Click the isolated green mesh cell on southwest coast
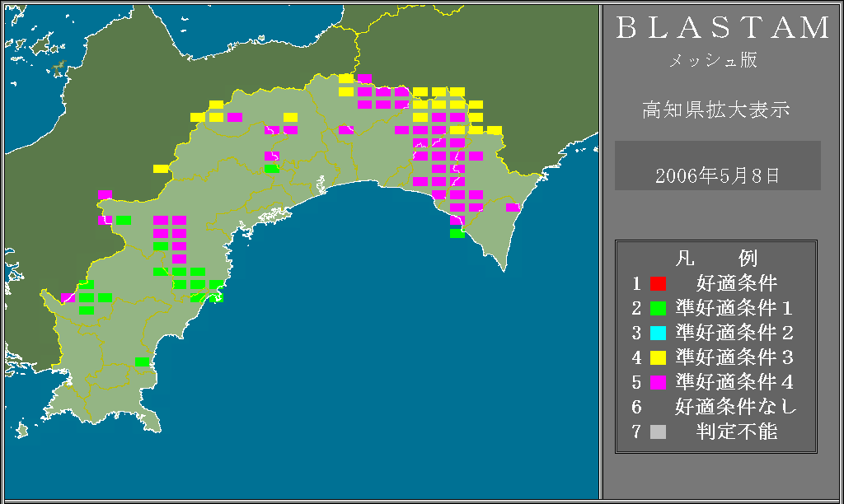This screenshot has width=844, height=504. [x=142, y=362]
